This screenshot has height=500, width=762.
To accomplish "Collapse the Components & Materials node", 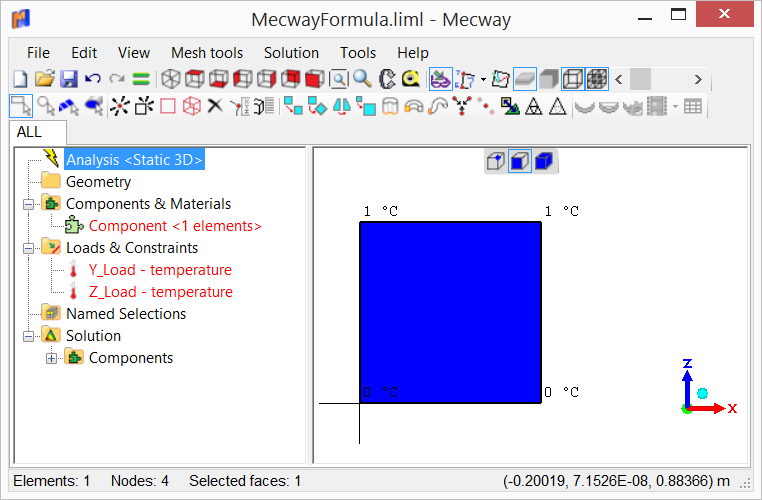I will pyautogui.click(x=28, y=204).
